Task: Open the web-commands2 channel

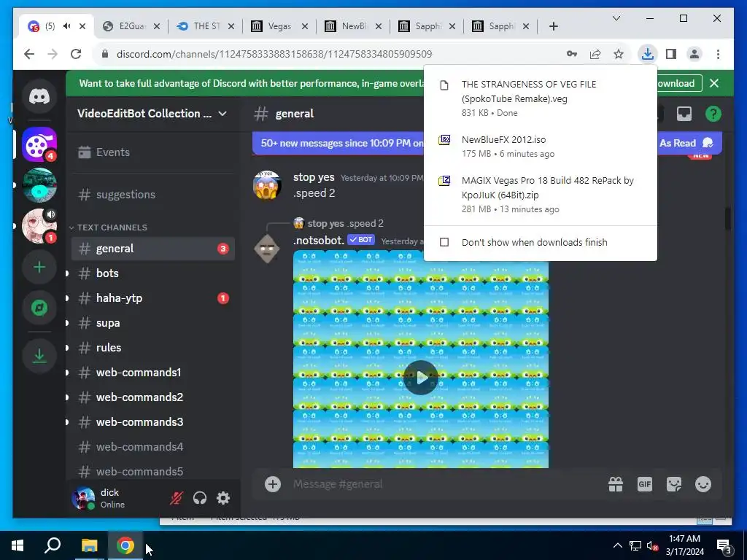Action: pos(152,397)
